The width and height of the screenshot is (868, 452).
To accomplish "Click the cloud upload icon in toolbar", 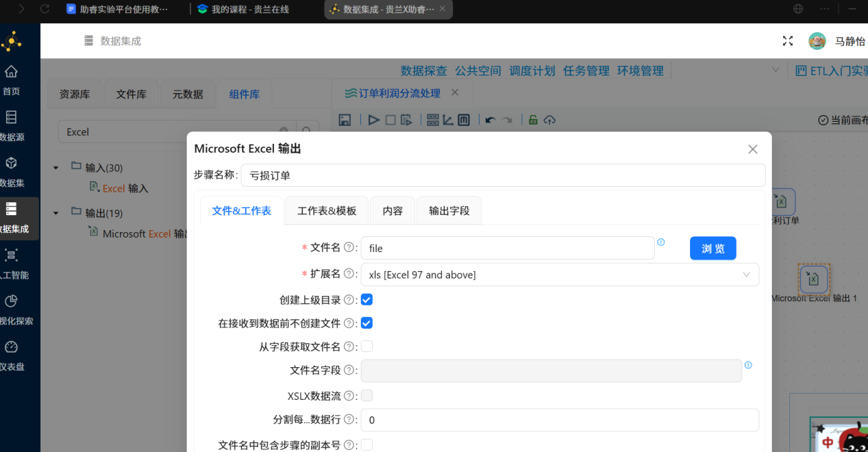I will click(x=549, y=120).
